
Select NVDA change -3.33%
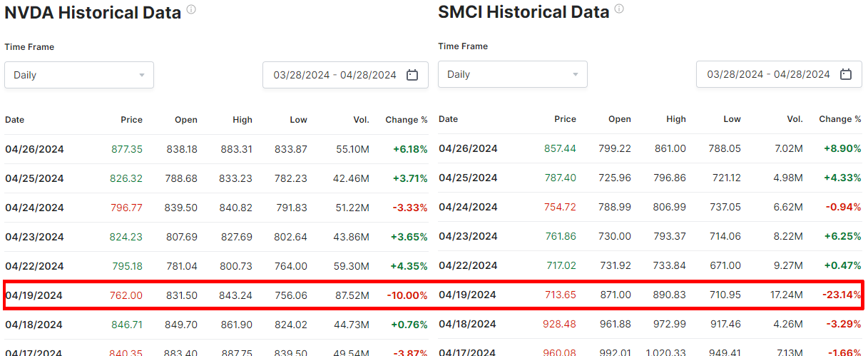point(411,208)
